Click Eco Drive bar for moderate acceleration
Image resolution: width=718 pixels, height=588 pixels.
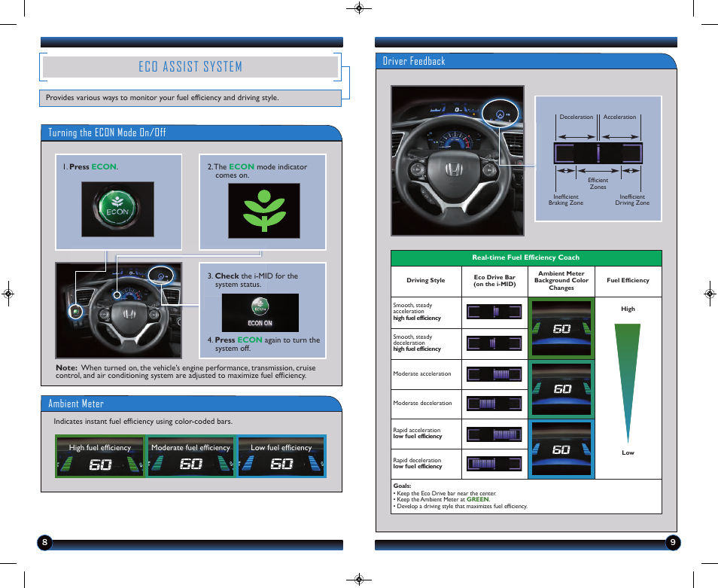pyautogui.click(x=494, y=374)
